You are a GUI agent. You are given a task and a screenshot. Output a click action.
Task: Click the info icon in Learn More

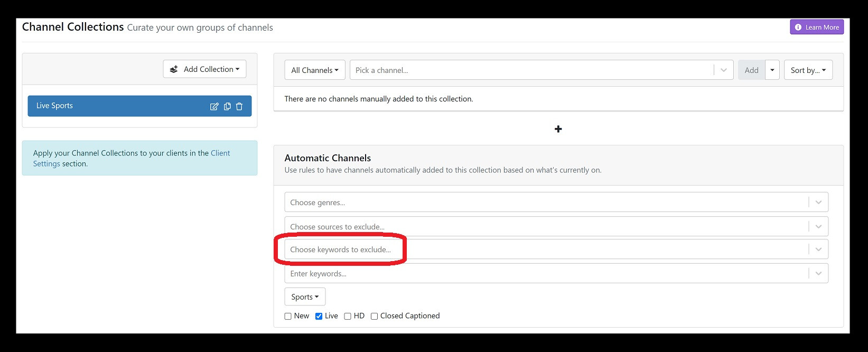click(798, 27)
